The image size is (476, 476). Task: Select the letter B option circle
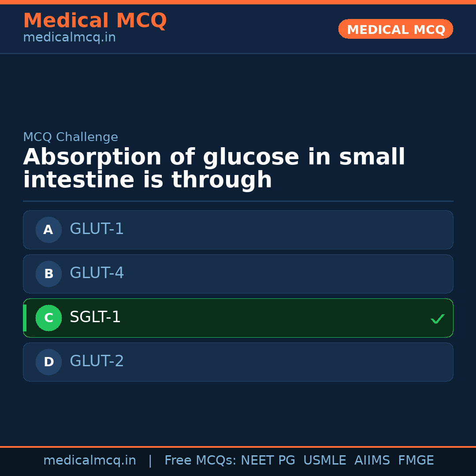(x=48, y=274)
